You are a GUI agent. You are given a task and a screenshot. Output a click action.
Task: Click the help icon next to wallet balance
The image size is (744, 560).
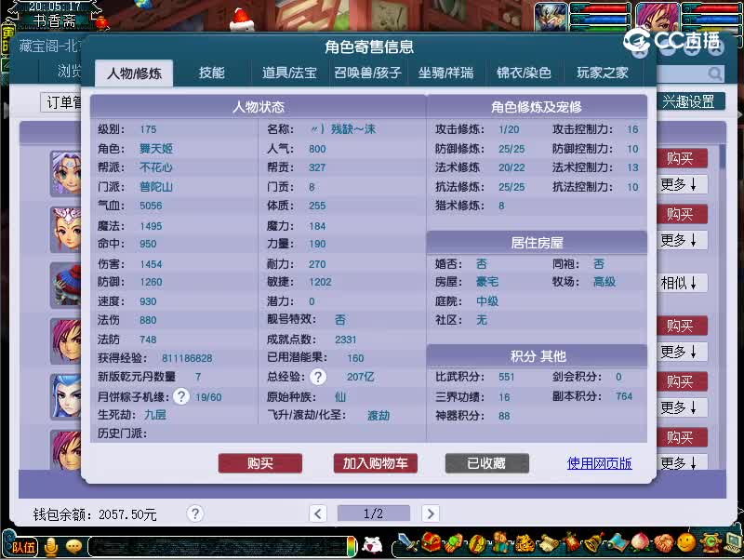(195, 513)
